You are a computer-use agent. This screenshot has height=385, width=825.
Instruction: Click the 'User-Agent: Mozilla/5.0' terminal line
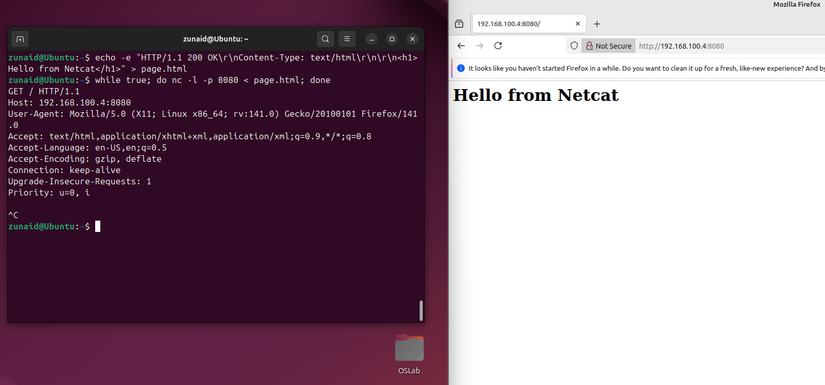coord(213,119)
